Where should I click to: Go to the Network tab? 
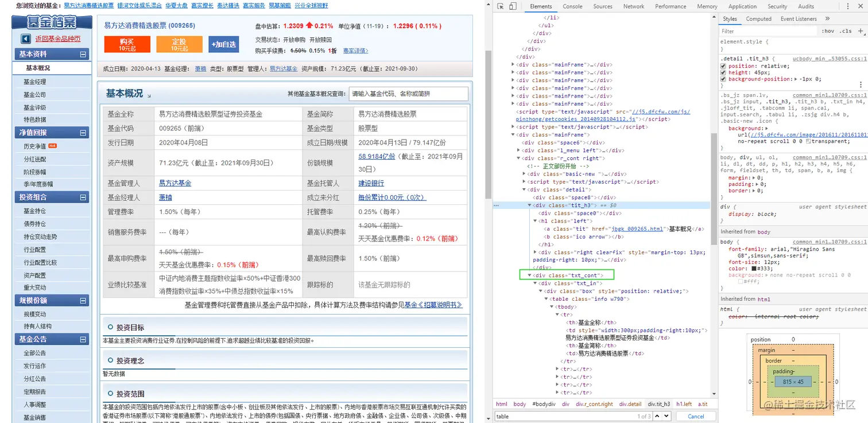point(634,6)
